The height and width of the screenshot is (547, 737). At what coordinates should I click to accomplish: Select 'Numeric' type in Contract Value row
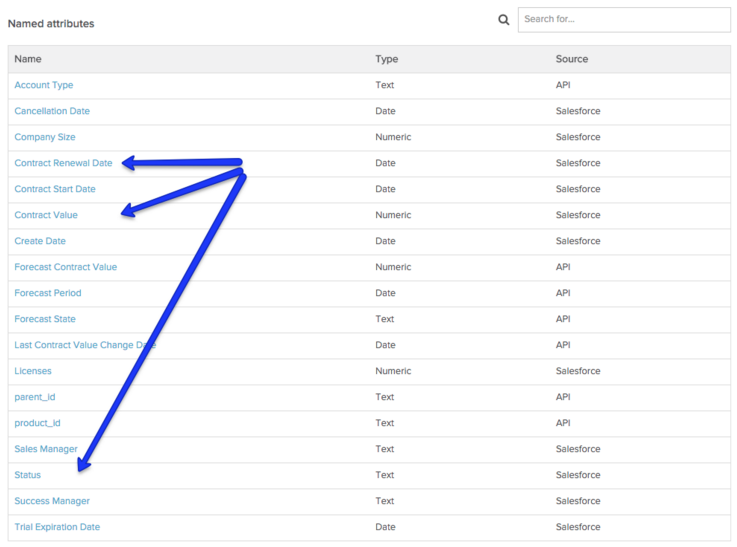[x=393, y=215]
